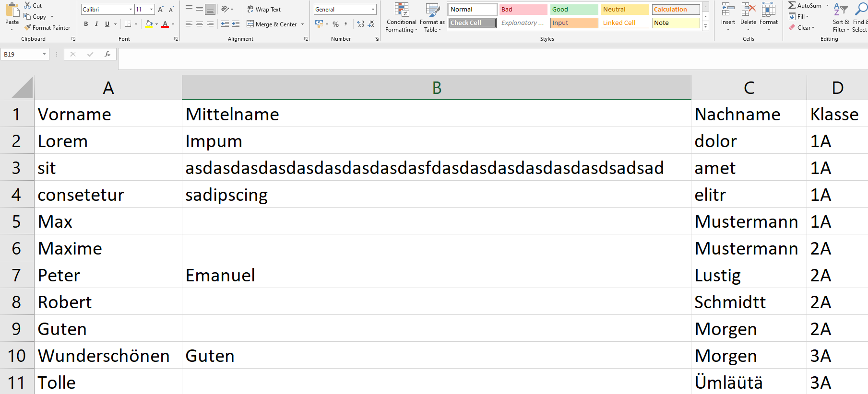Toggle Wrap Text for selected cells
The image size is (868, 394).
click(264, 10)
